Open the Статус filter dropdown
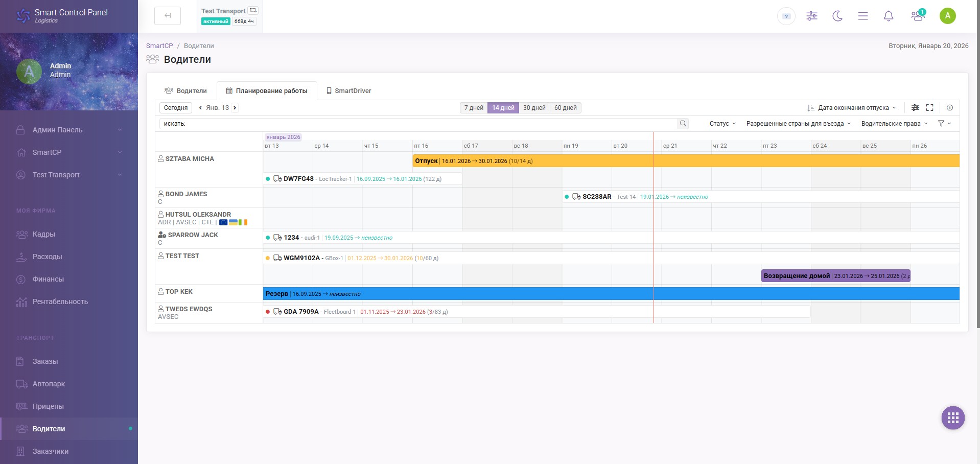This screenshot has height=464, width=980. (x=722, y=124)
